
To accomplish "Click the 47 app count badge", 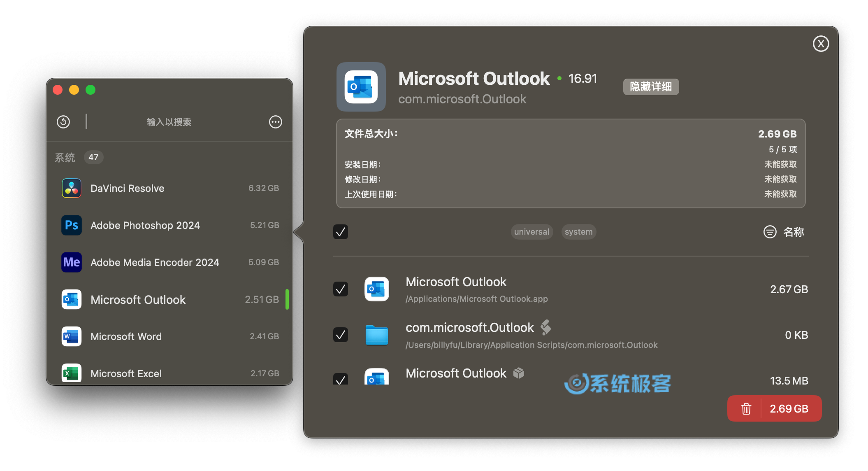I will click(x=93, y=157).
